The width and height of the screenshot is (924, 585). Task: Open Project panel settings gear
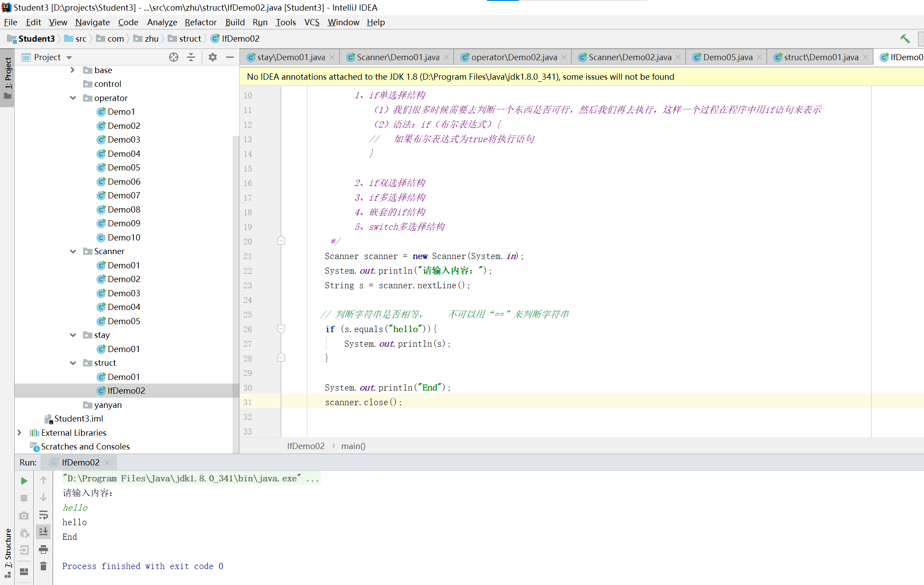(213, 57)
